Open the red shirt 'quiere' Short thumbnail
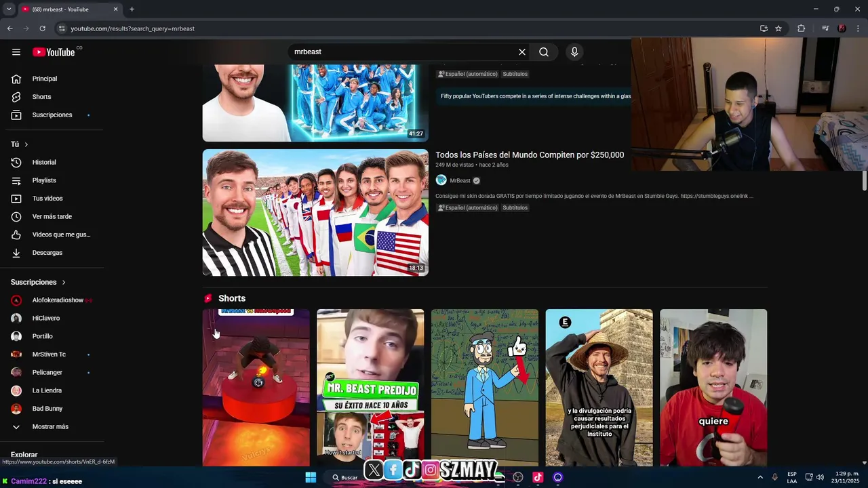The width and height of the screenshot is (868, 488). [x=713, y=388]
